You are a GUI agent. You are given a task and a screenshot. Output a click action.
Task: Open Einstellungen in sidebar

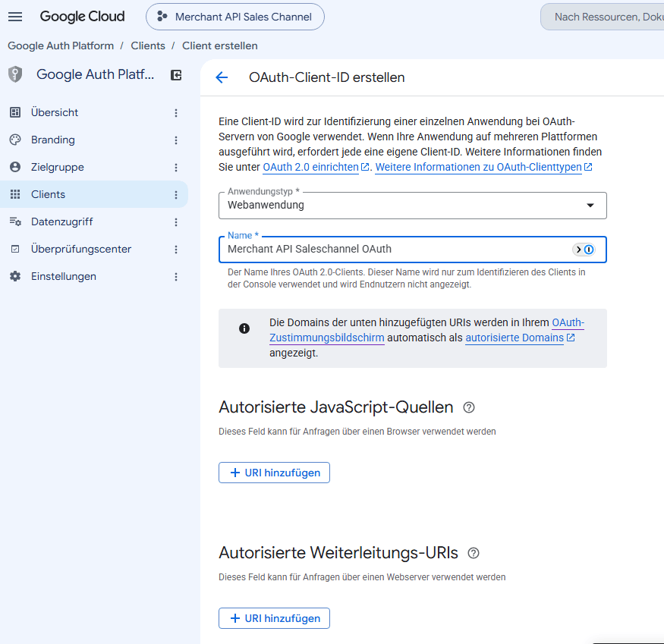(x=94, y=276)
